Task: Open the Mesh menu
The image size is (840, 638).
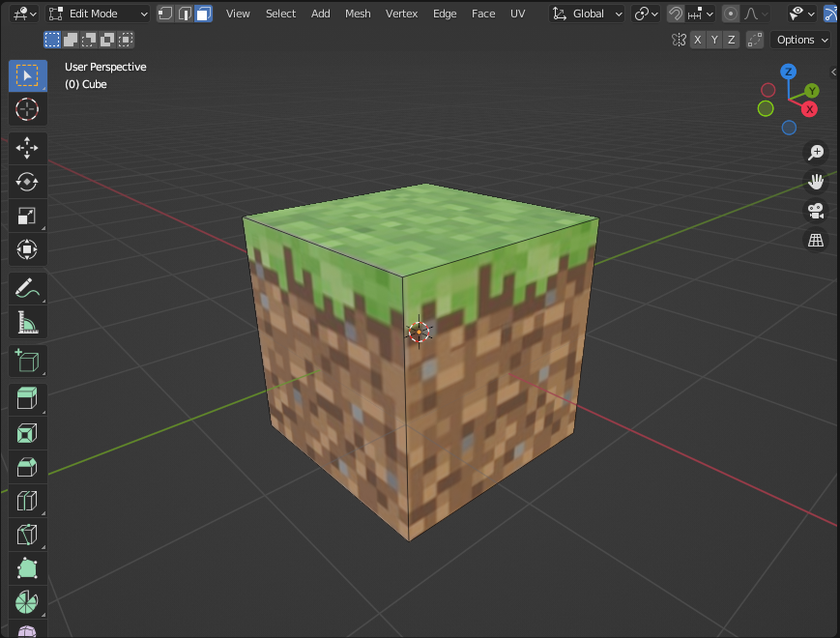Action: (x=358, y=14)
